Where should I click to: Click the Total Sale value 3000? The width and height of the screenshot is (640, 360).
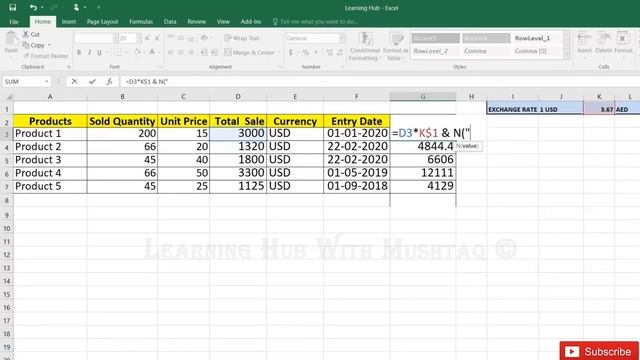click(x=238, y=133)
